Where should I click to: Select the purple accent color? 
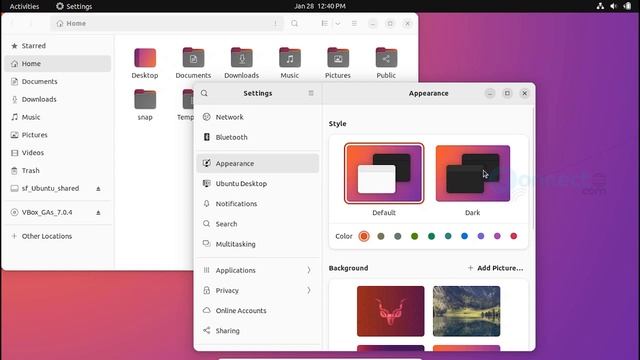pos(481,236)
